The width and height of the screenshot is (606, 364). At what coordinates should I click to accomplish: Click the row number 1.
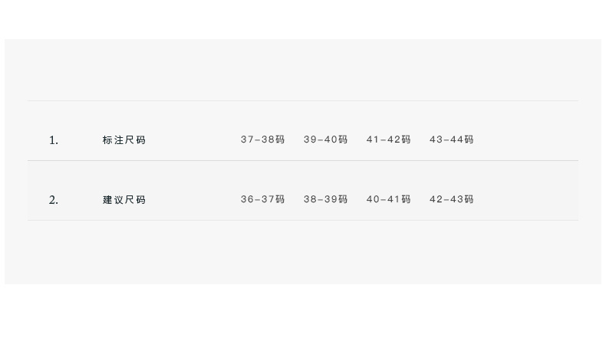point(53,140)
